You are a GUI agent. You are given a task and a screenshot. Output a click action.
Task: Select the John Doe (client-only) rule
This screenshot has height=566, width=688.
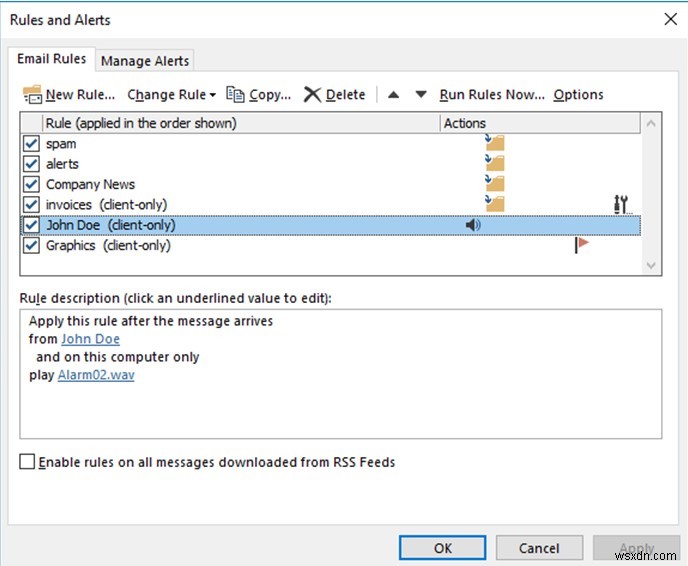click(331, 225)
